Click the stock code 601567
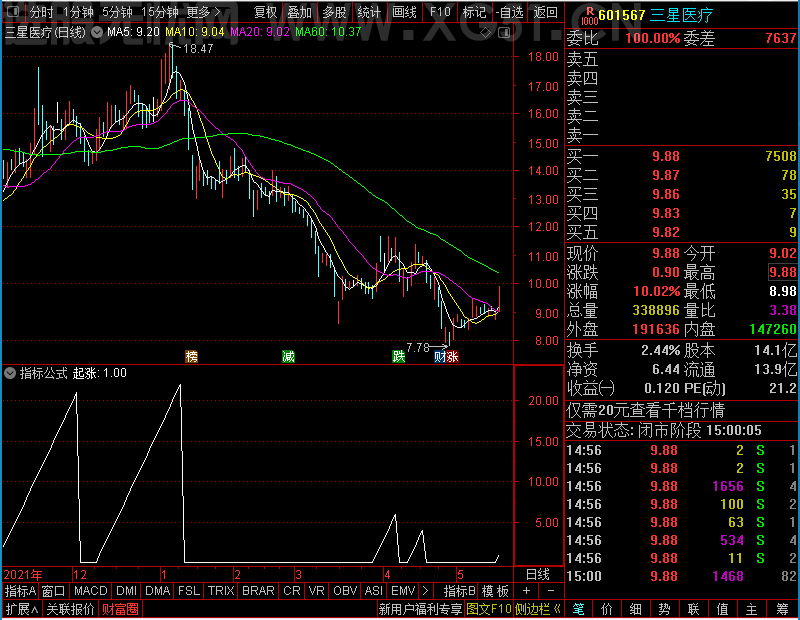This screenshot has width=800, height=620. coord(621,15)
